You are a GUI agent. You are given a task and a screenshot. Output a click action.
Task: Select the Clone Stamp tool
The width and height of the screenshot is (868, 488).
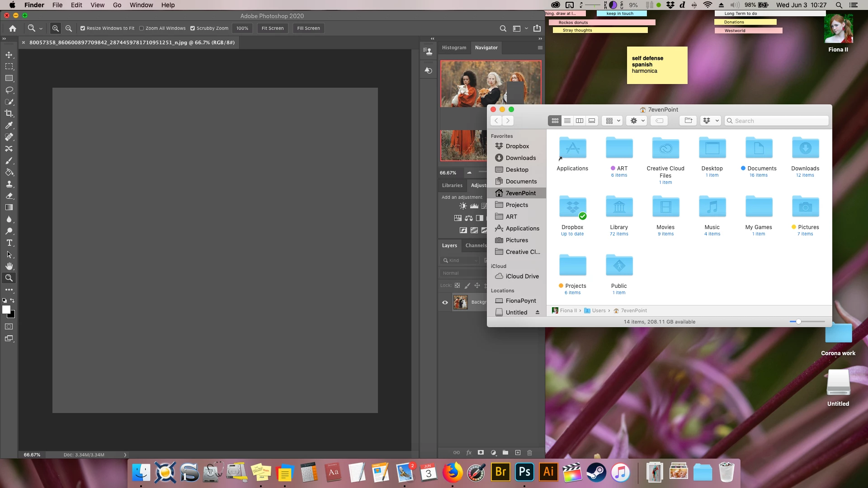9,184
